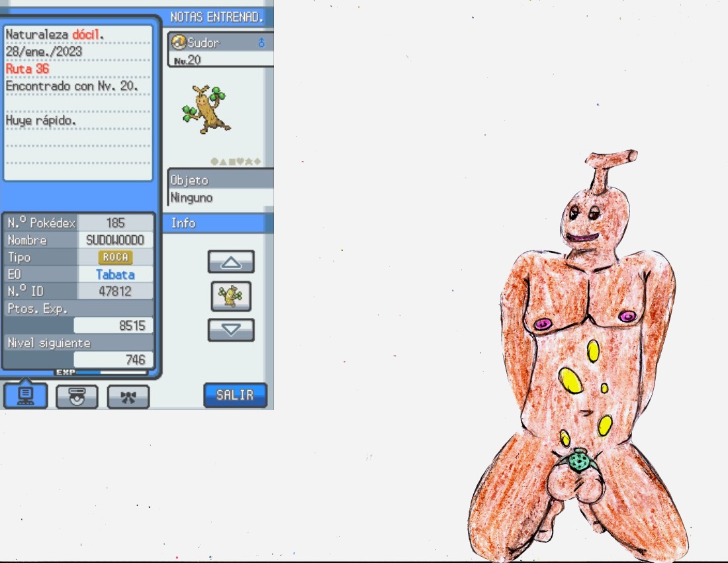Click the up arrow to view previous Pokémon

pos(231,262)
